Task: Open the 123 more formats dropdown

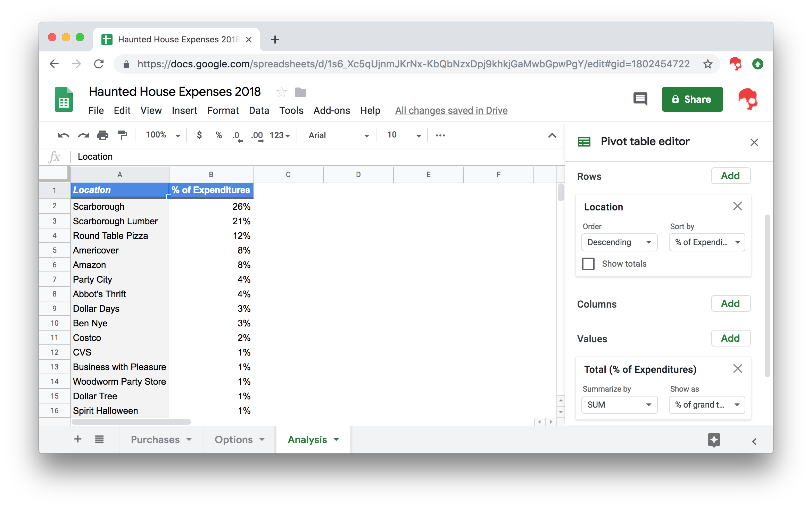Action: (280, 135)
